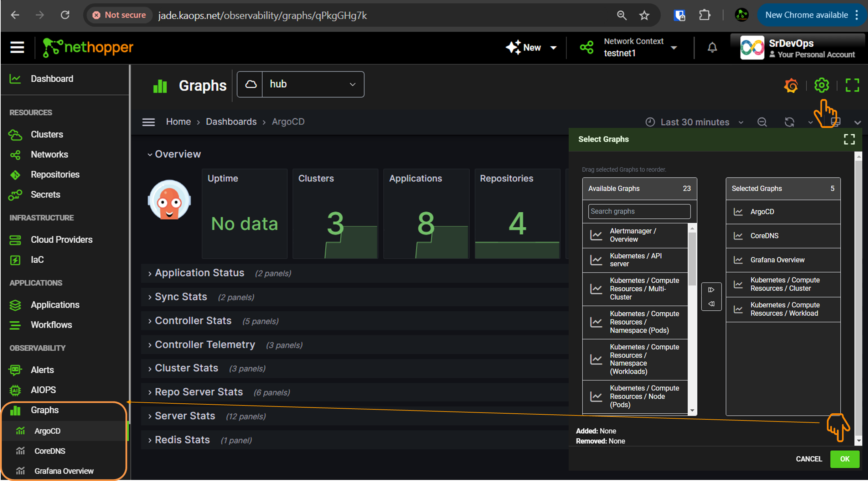Click the SrDevOps account avatar
This screenshot has width=868, height=481.
click(x=752, y=47)
